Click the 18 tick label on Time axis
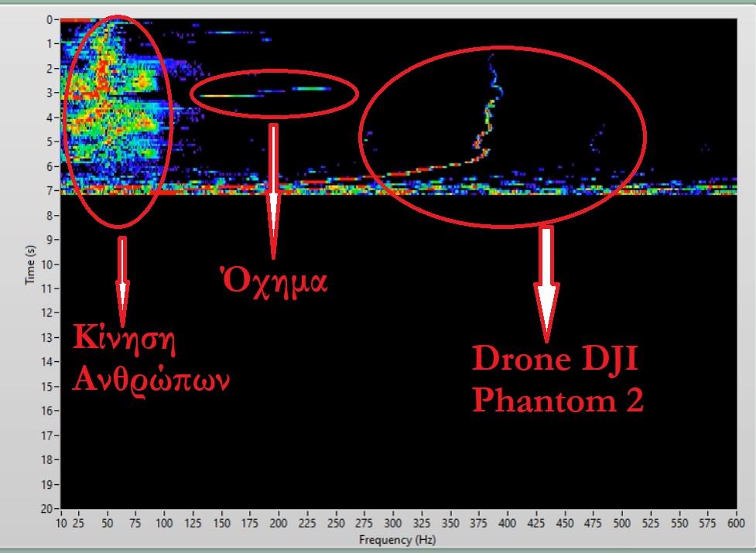This screenshot has width=756, height=553. pos(47,460)
